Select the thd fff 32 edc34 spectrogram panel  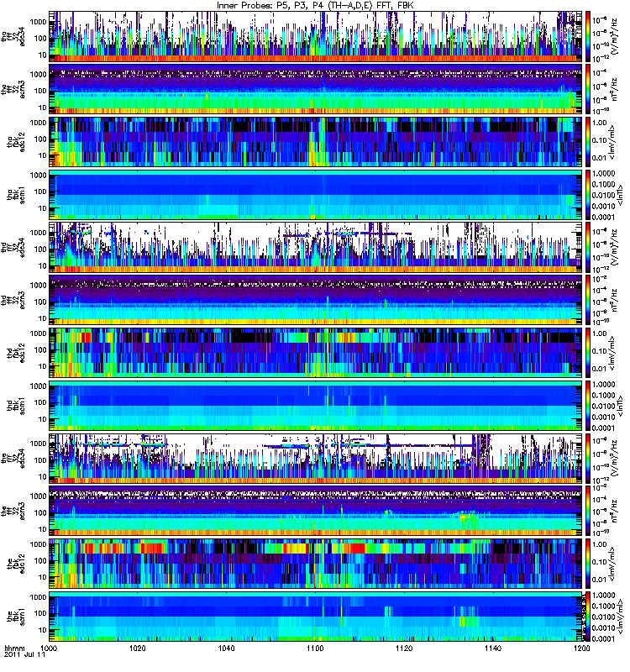(x=316, y=247)
